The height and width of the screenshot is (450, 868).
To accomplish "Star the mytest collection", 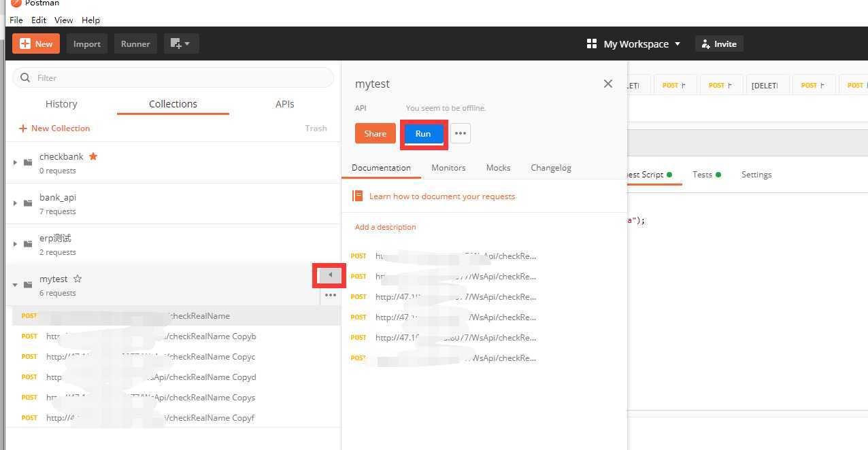I will tap(78, 279).
